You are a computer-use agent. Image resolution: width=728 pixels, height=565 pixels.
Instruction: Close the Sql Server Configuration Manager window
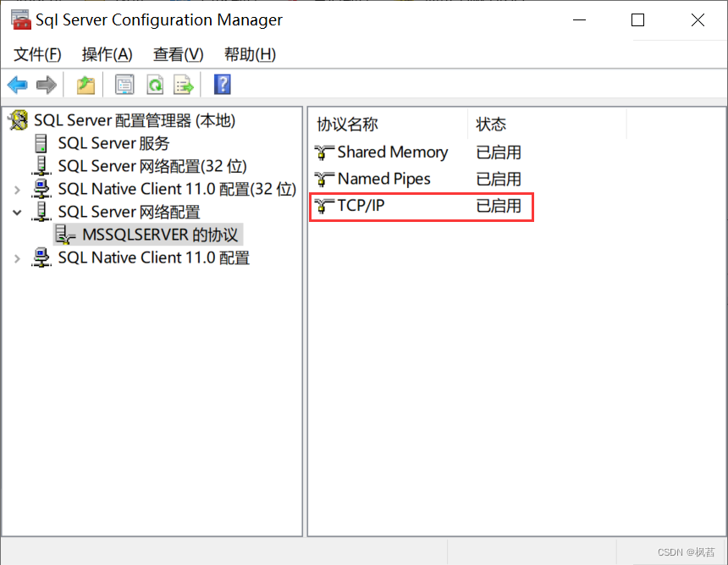tap(698, 20)
